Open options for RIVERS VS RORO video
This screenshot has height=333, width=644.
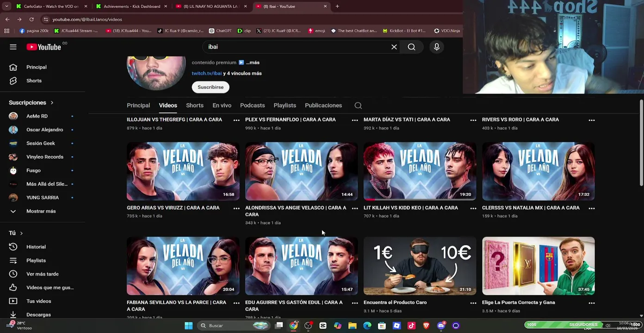[592, 120]
